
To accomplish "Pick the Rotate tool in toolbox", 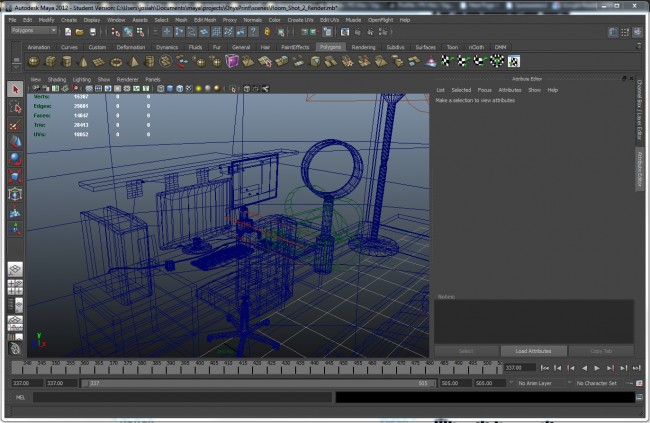I will pos(15,159).
